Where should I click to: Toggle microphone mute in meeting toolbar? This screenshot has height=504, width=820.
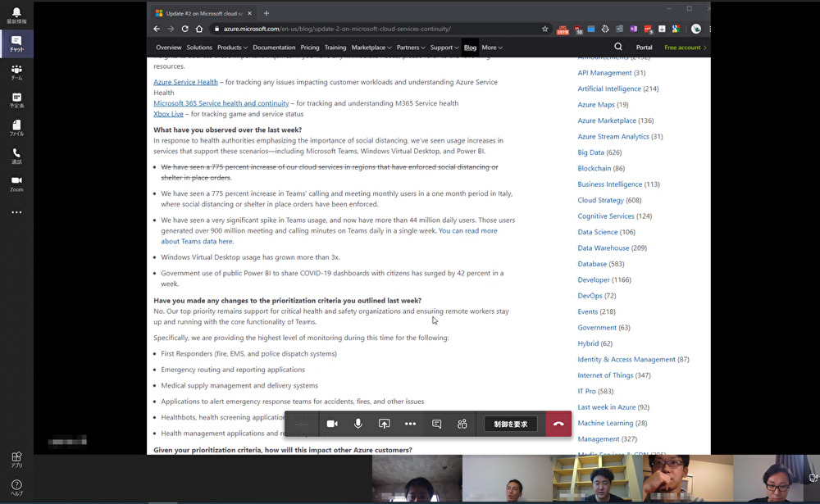tap(358, 424)
